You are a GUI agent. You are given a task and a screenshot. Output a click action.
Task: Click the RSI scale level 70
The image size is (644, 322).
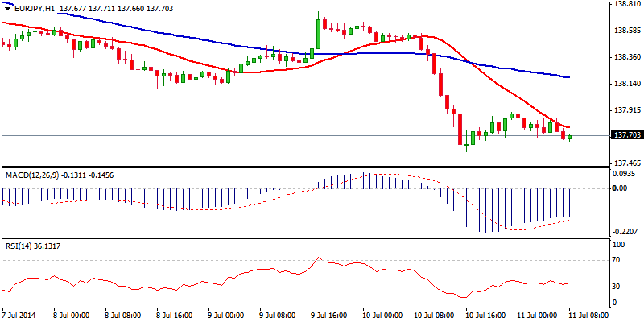[x=616, y=260]
